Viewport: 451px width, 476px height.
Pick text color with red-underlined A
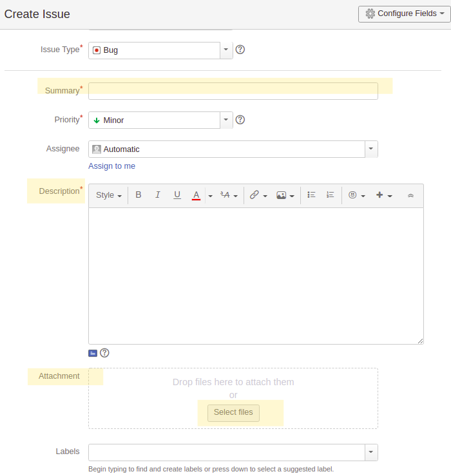(197, 195)
